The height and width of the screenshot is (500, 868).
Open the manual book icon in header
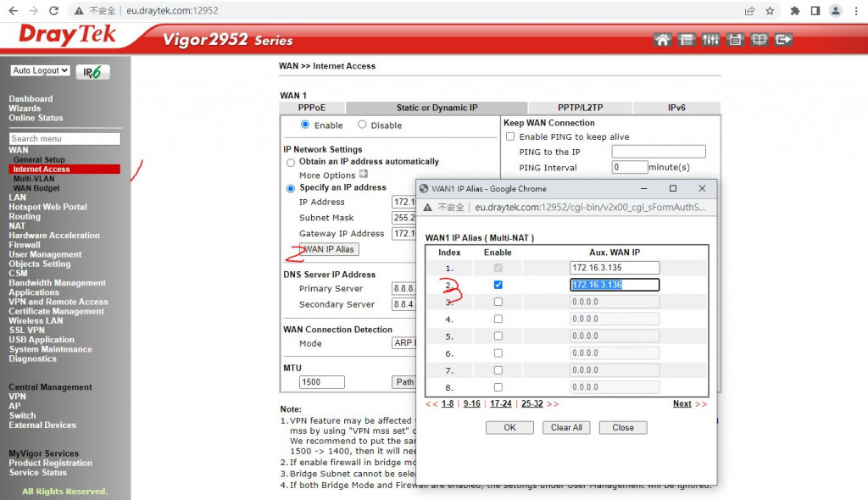(x=759, y=39)
